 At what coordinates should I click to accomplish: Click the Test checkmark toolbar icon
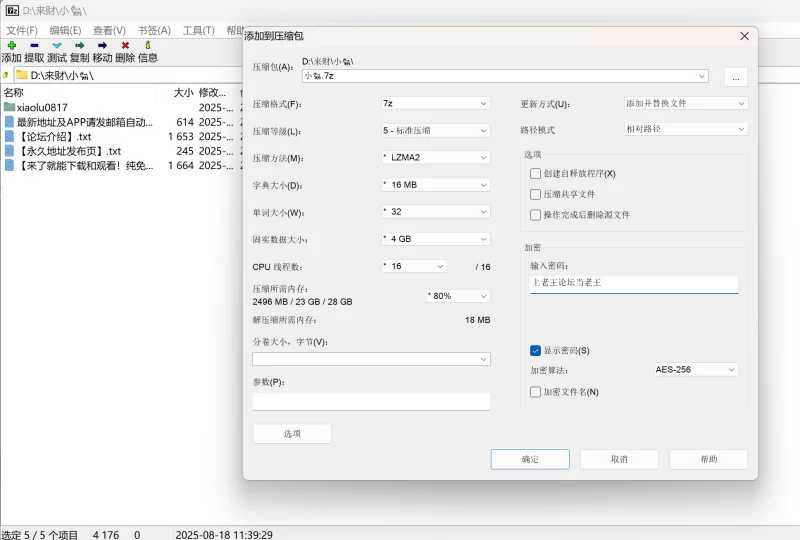tap(57, 45)
